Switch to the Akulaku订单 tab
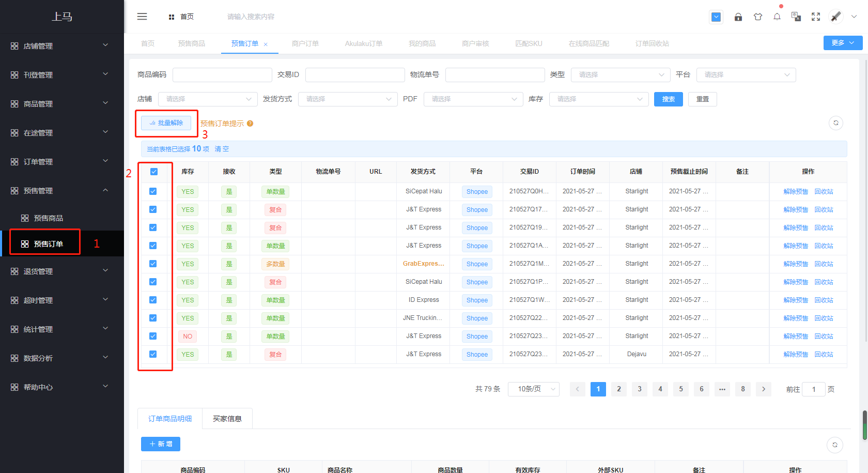Screen dimensions: 868x473 coord(364,44)
